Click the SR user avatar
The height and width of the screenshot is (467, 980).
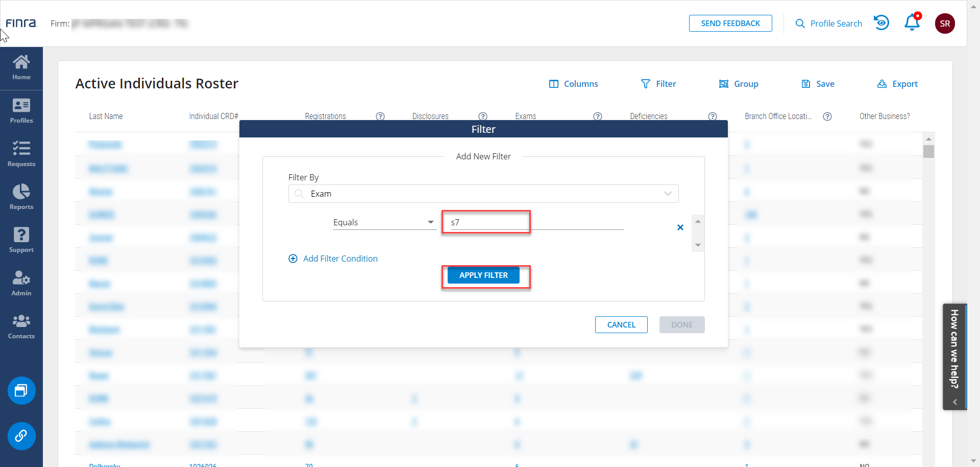(x=945, y=24)
